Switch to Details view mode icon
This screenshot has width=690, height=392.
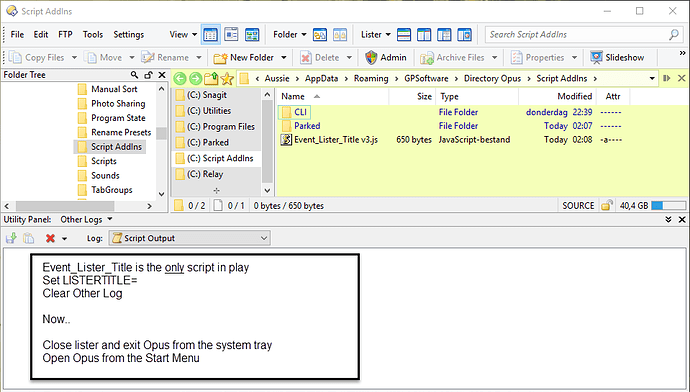pyautogui.click(x=211, y=34)
